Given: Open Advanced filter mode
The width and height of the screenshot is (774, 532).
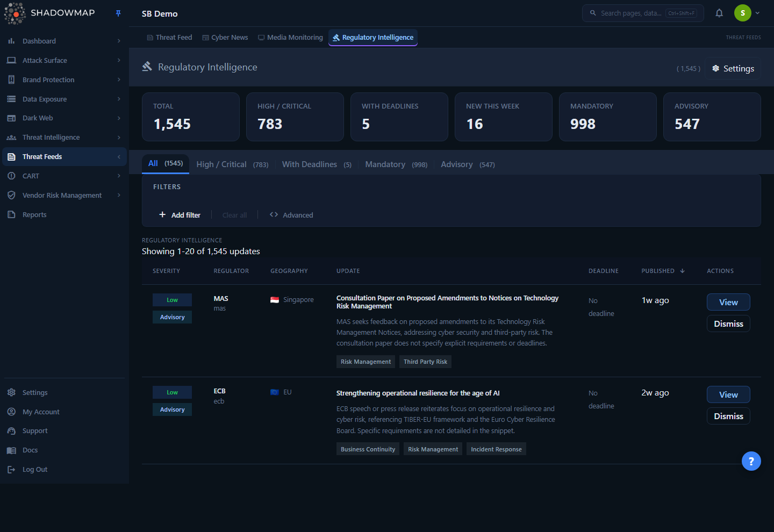Looking at the screenshot, I should 291,215.
